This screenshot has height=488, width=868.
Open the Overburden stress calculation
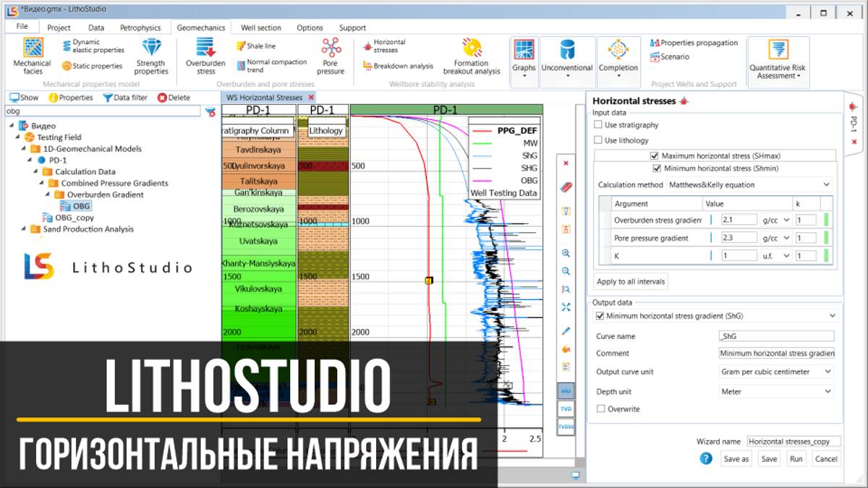(x=206, y=56)
